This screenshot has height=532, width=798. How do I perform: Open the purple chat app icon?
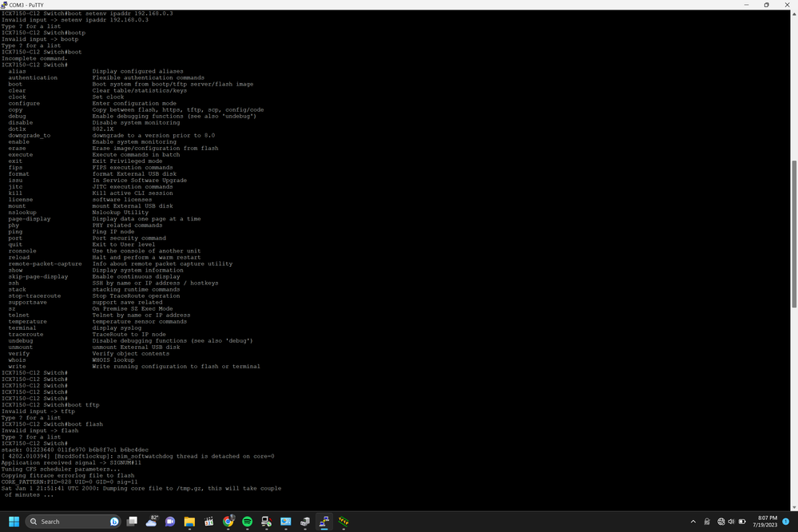[x=170, y=522]
